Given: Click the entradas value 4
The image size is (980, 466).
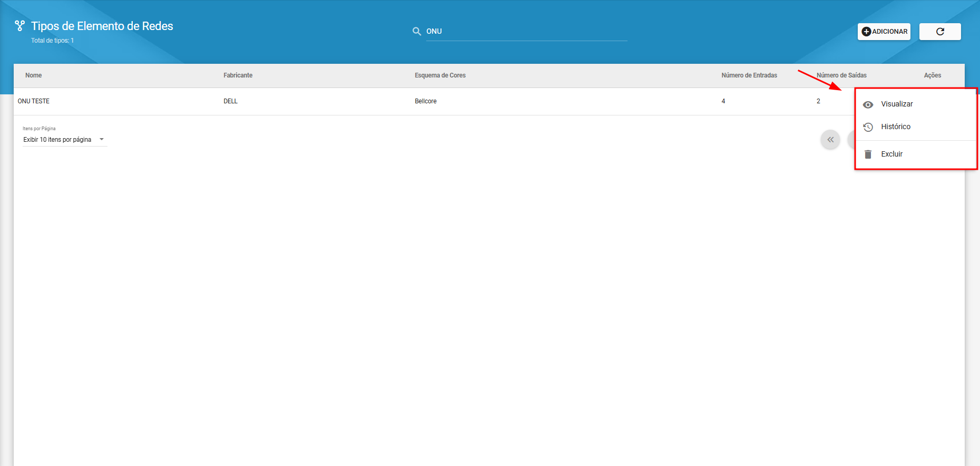Looking at the screenshot, I should 723,101.
